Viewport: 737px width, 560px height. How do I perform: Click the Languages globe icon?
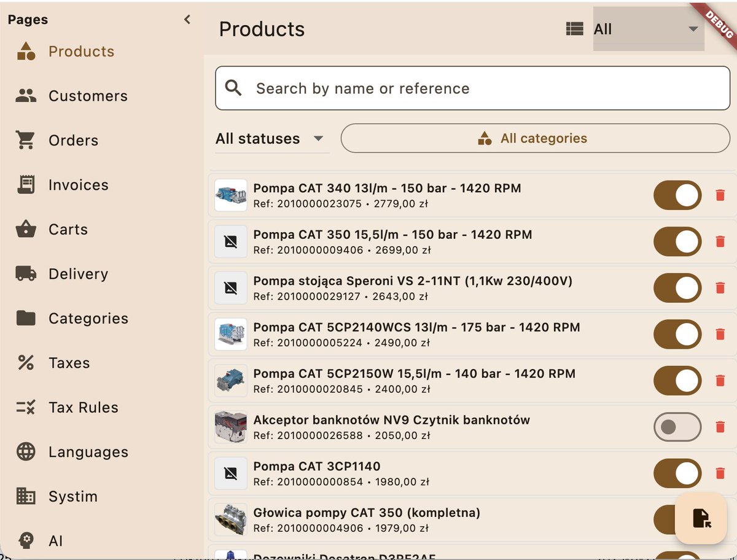click(26, 452)
